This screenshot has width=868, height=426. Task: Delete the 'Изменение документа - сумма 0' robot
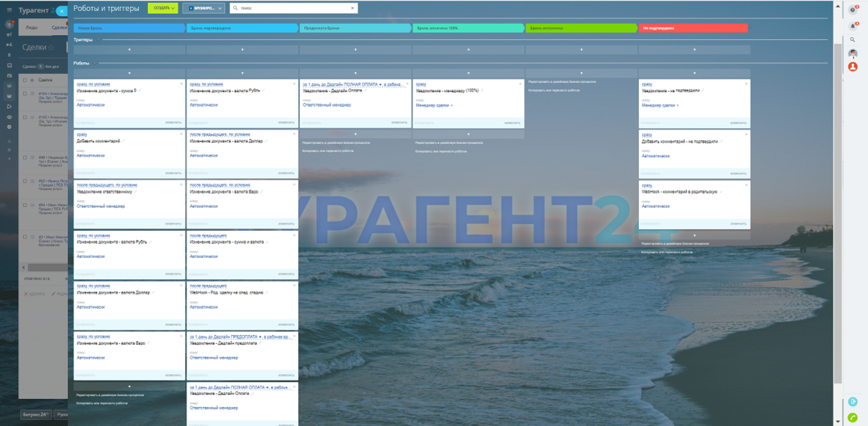click(x=181, y=84)
